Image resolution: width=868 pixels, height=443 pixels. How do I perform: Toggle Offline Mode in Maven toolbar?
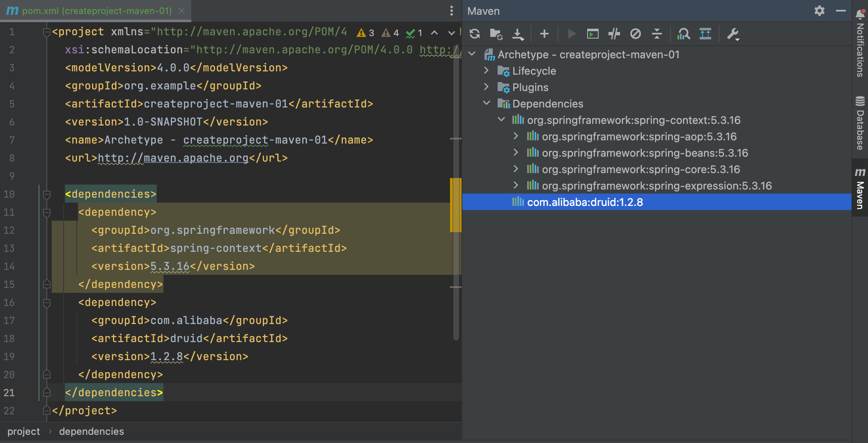(x=614, y=34)
